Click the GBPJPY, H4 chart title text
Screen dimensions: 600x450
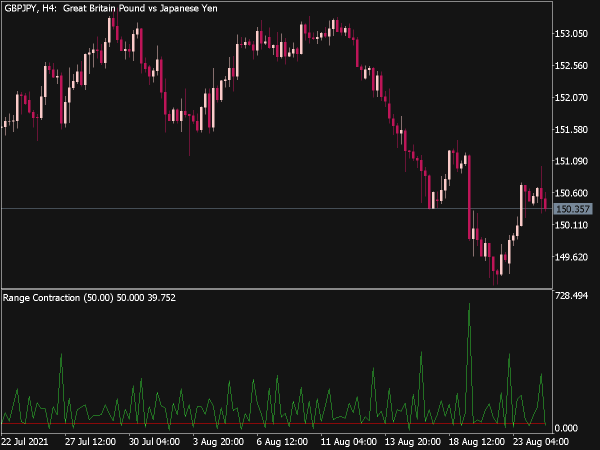pyautogui.click(x=111, y=8)
